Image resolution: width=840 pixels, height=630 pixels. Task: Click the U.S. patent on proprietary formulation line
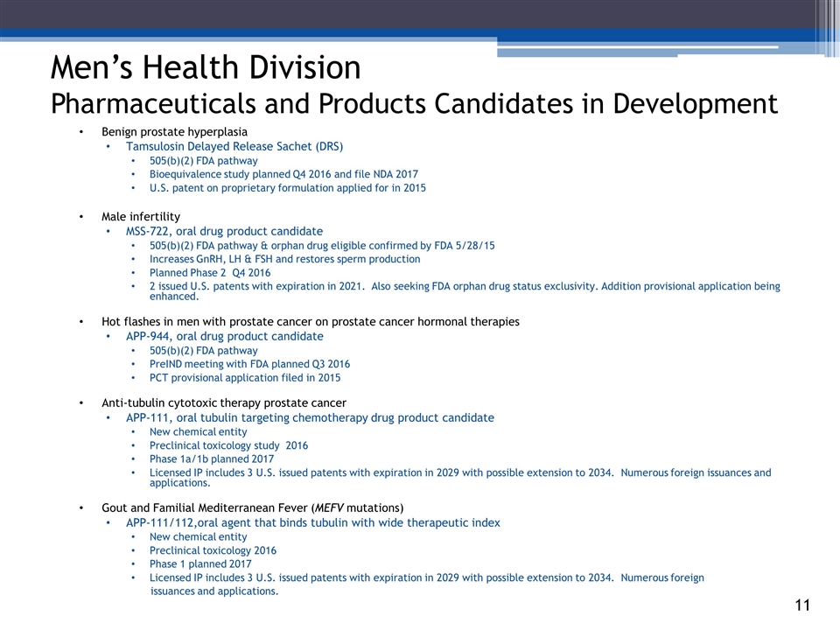[x=287, y=188]
